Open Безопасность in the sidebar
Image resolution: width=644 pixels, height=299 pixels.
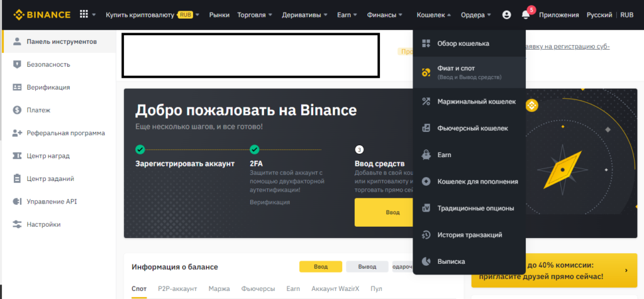pos(48,65)
